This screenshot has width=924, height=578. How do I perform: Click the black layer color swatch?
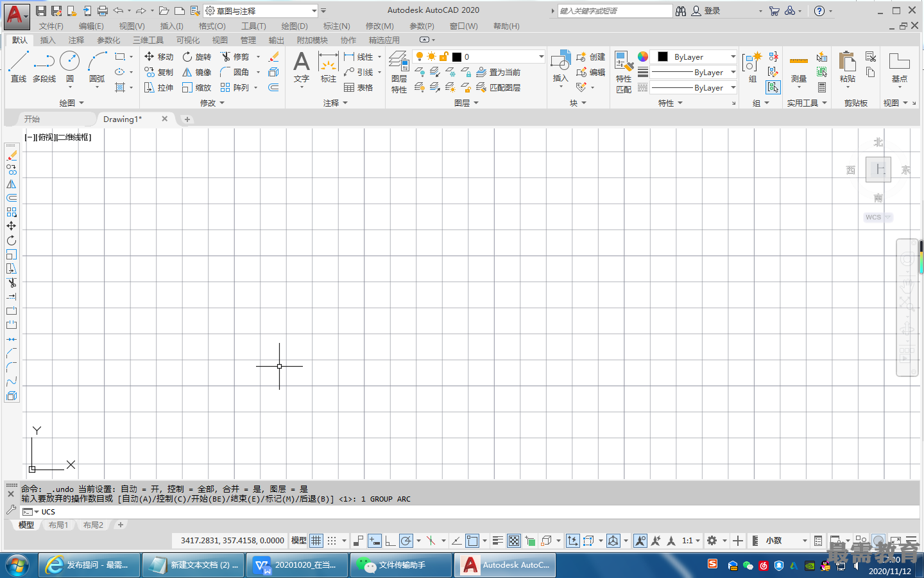tap(457, 57)
